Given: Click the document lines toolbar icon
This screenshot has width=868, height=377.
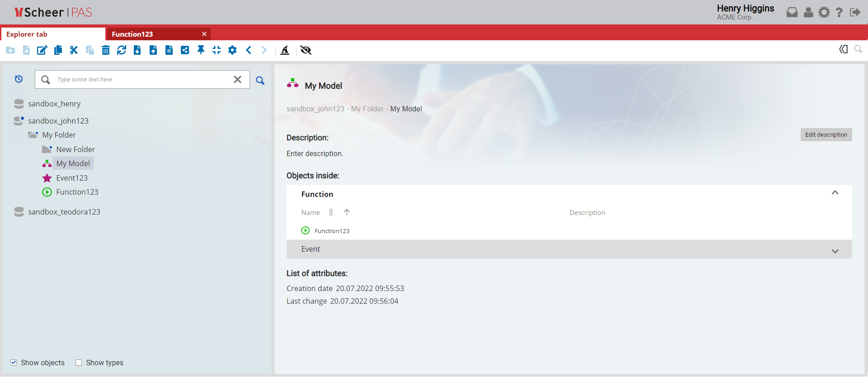Looking at the screenshot, I should (x=169, y=50).
